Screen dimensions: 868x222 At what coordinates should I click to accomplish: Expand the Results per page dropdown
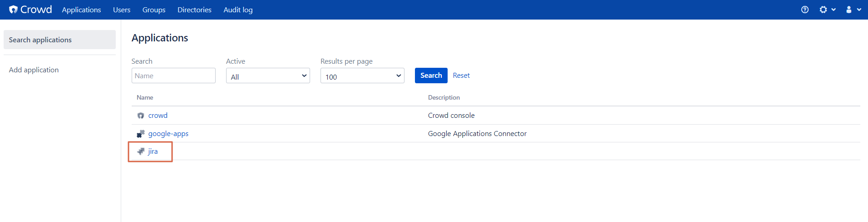click(362, 76)
